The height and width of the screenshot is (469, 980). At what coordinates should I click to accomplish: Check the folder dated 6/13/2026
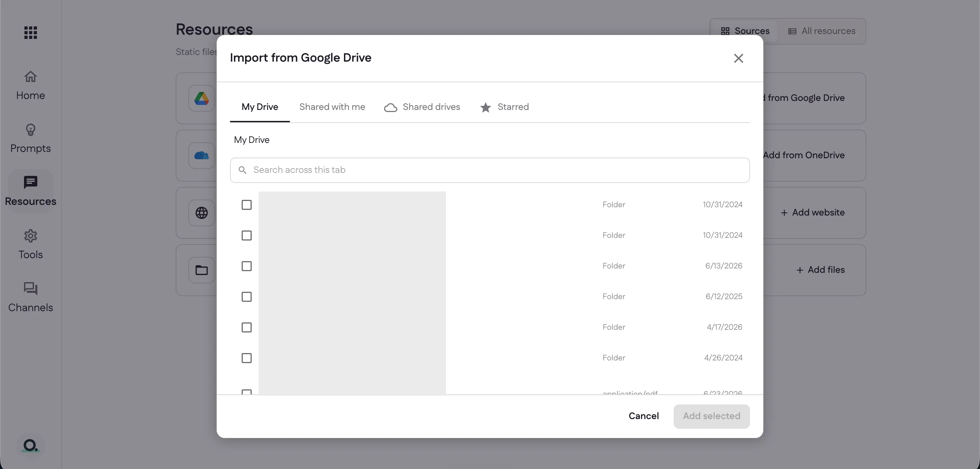[247, 266]
